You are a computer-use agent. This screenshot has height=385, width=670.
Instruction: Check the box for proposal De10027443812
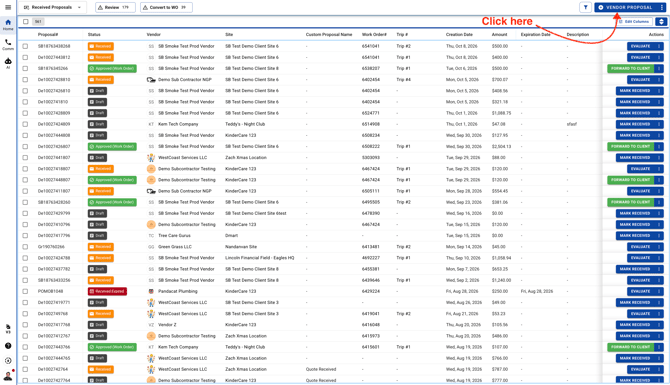click(x=25, y=57)
